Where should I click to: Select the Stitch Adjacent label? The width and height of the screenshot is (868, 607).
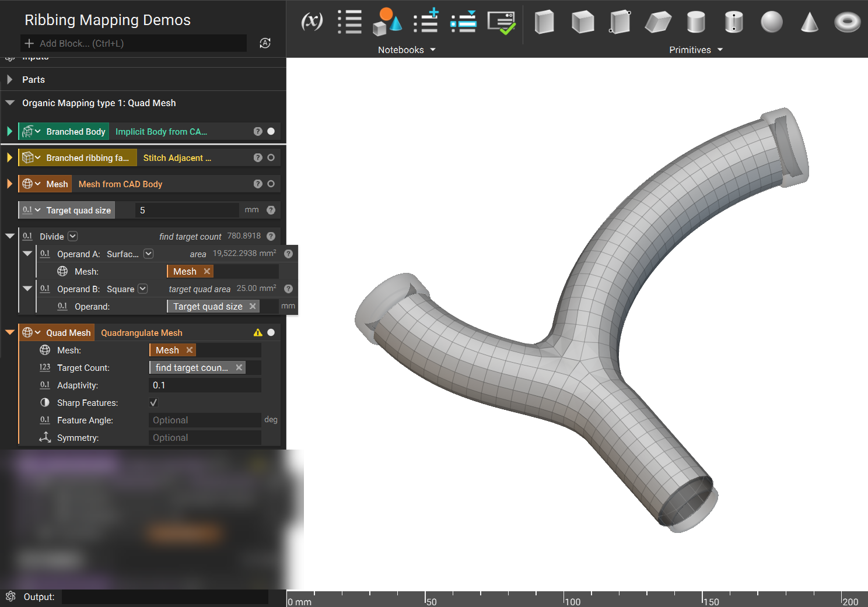(x=177, y=157)
